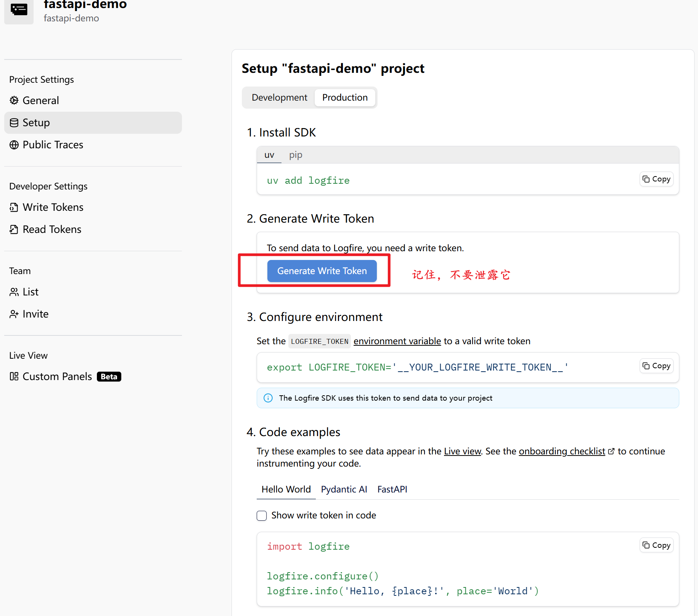Viewport: 698px width, 616px height.
Task: Click the Write Tokens file icon
Action: (14, 207)
